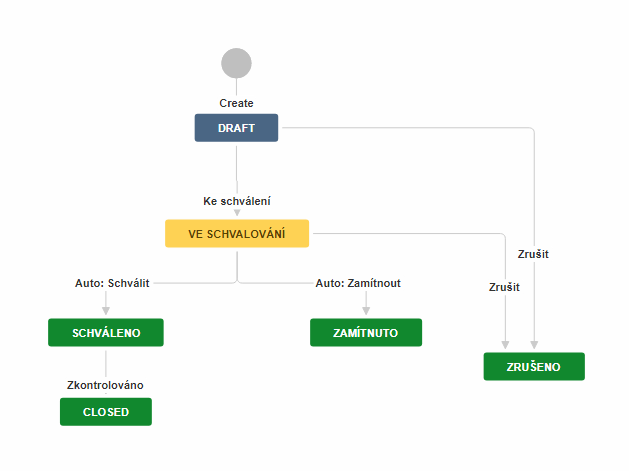
Task: Select the Auto: Zamítnout transition label
Action: click(x=358, y=283)
